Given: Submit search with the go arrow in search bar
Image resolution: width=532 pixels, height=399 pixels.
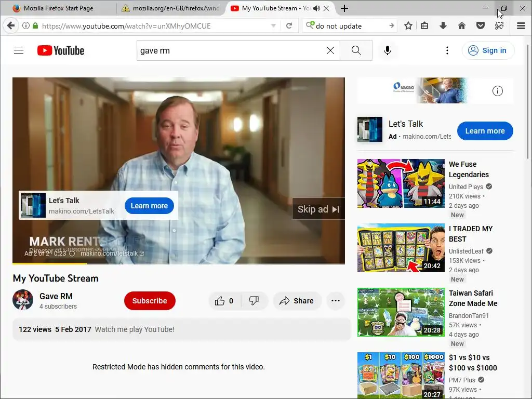Looking at the screenshot, I should click(x=392, y=26).
